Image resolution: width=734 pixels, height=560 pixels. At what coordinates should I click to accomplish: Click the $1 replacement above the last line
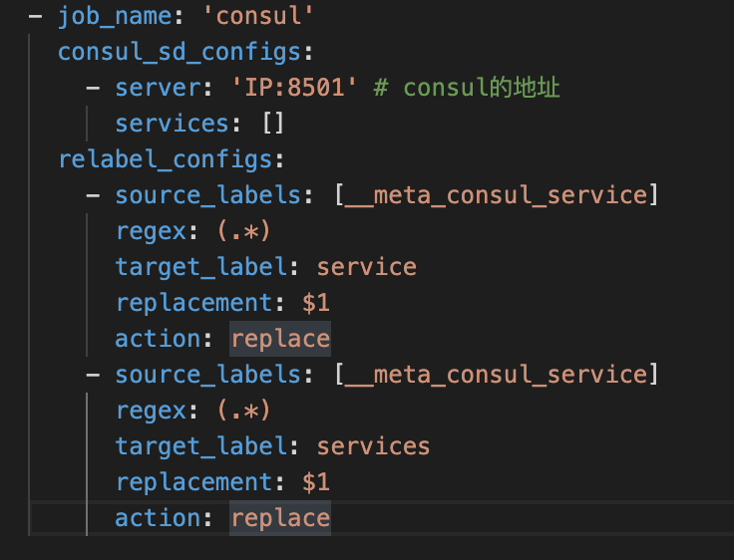316,482
